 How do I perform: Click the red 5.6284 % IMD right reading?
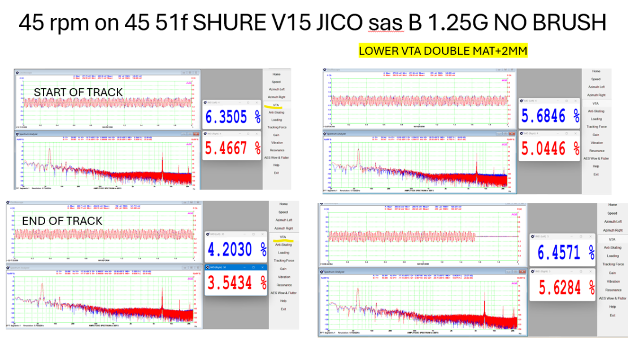point(567,288)
